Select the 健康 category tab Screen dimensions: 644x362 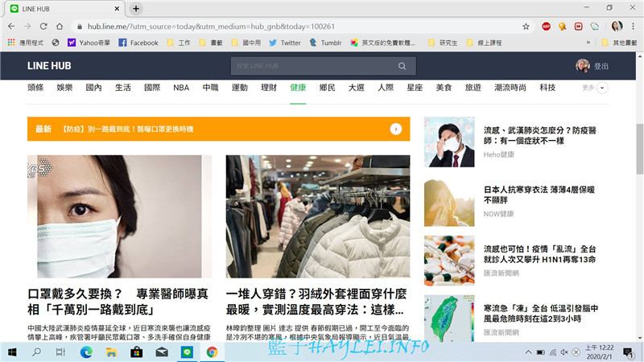(298, 88)
